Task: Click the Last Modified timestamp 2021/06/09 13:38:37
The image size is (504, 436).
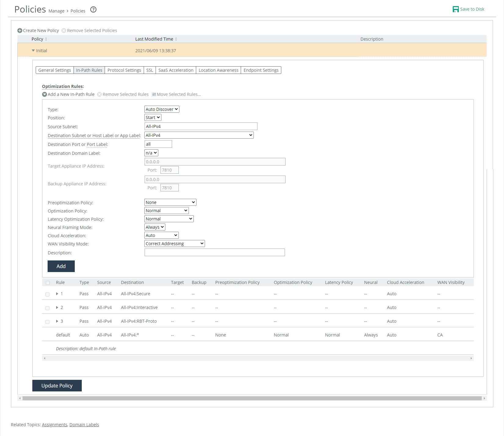Action: tap(156, 51)
